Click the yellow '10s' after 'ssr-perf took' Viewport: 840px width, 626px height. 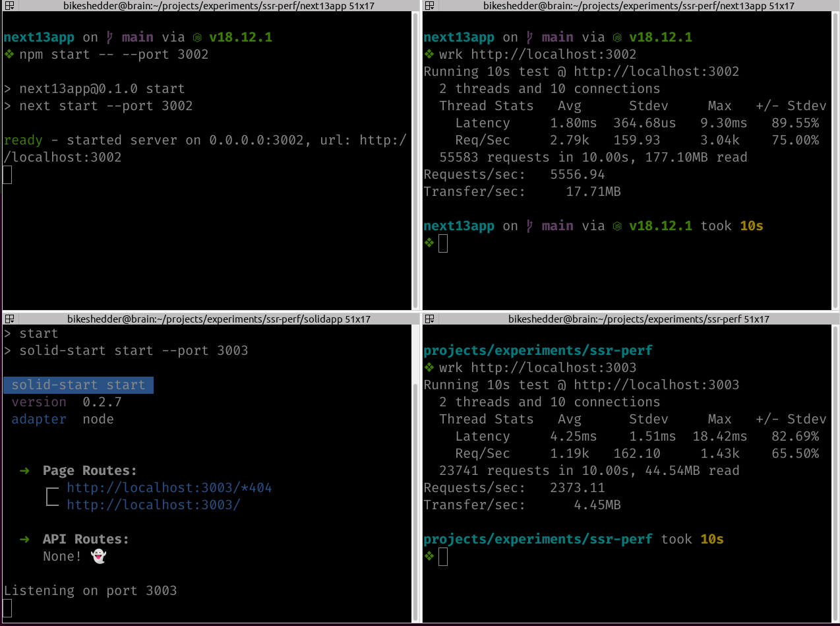coord(712,540)
